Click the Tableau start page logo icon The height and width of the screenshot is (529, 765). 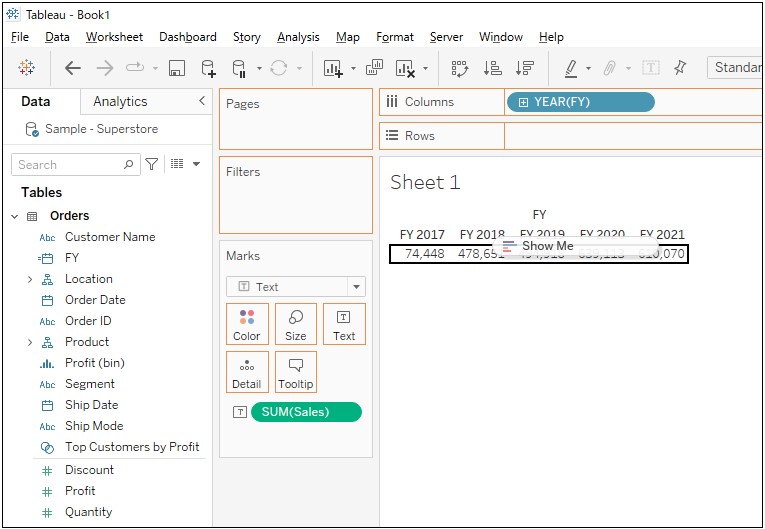pyautogui.click(x=26, y=68)
